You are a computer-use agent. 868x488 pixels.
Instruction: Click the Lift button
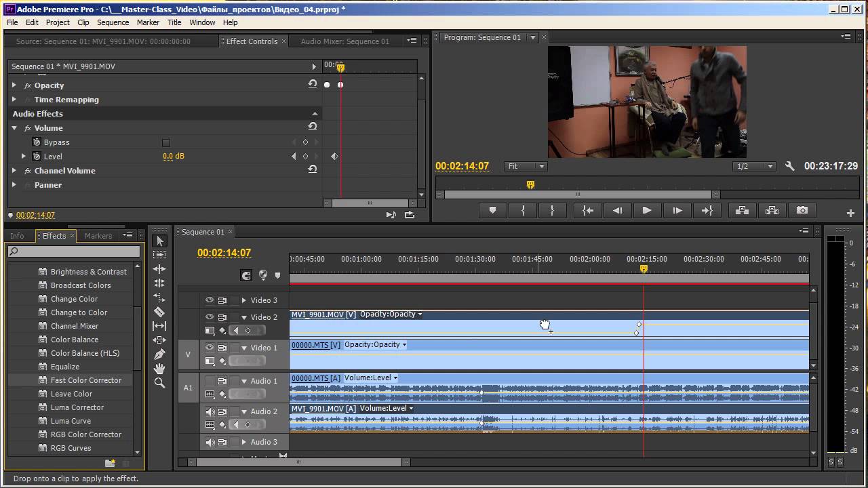pos(742,211)
